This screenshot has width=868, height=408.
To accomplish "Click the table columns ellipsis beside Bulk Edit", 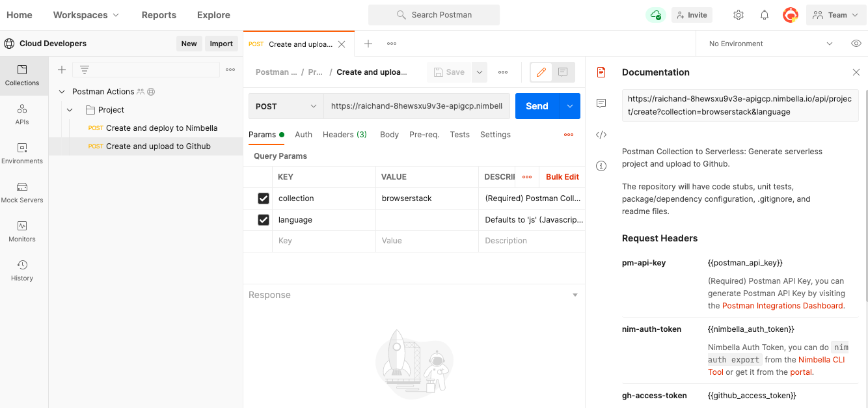I will 527,177.
